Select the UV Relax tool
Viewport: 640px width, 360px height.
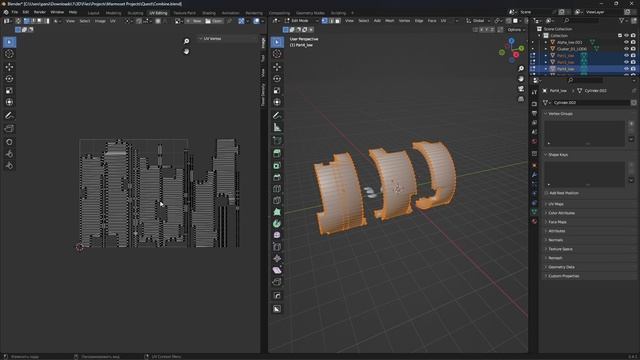tap(9, 154)
